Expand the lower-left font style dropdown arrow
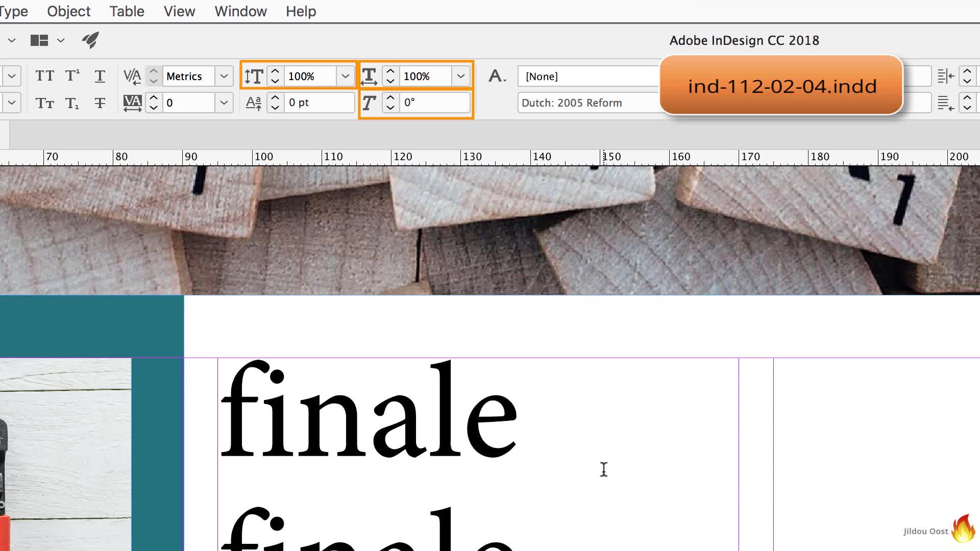Viewport: 980px width, 551px height. (x=12, y=103)
